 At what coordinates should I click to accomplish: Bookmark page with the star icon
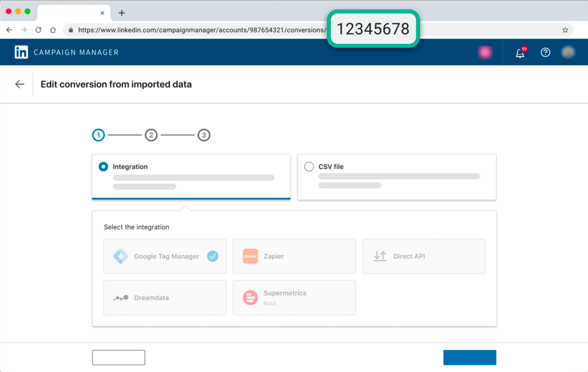[x=565, y=30]
